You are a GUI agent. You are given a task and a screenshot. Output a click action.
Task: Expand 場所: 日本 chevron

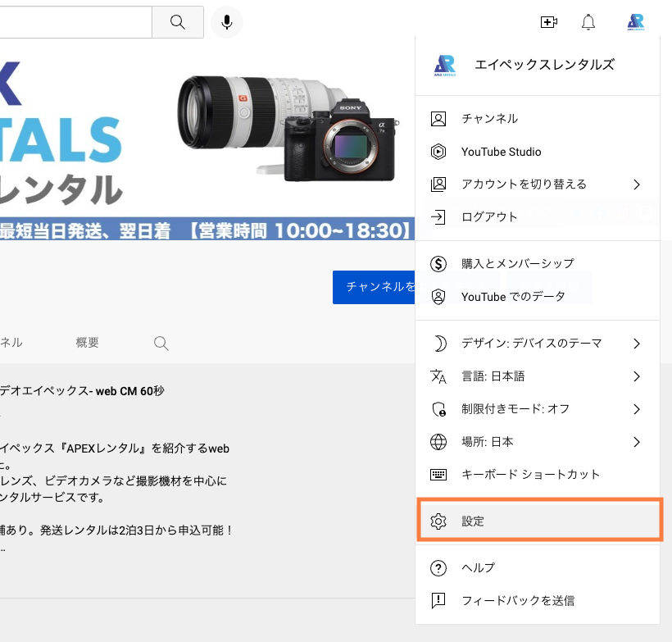click(x=637, y=442)
